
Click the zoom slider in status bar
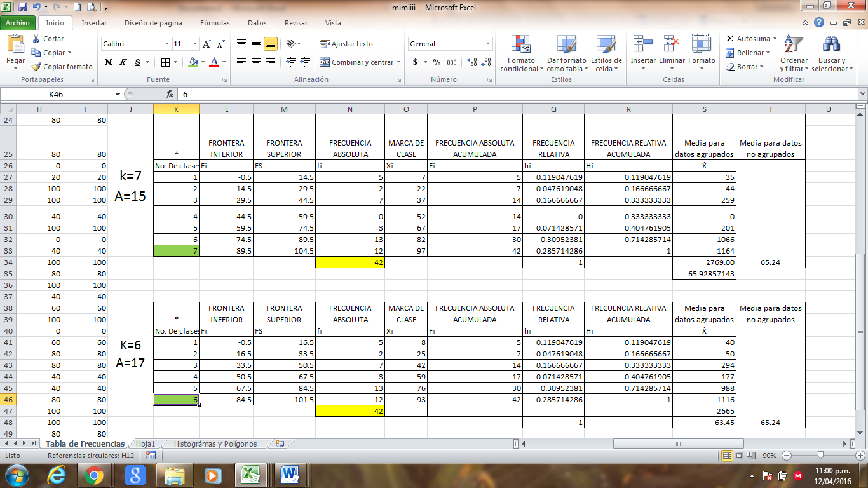(x=821, y=456)
